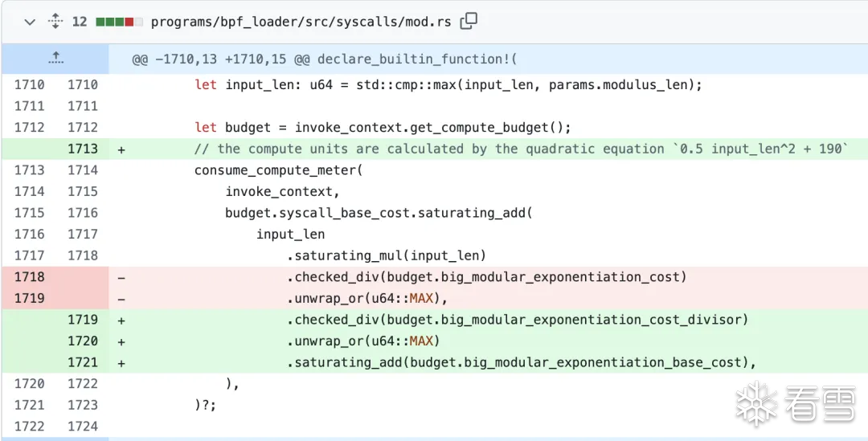Click plus marker on comment line 1713
868x441 pixels.
(x=121, y=149)
